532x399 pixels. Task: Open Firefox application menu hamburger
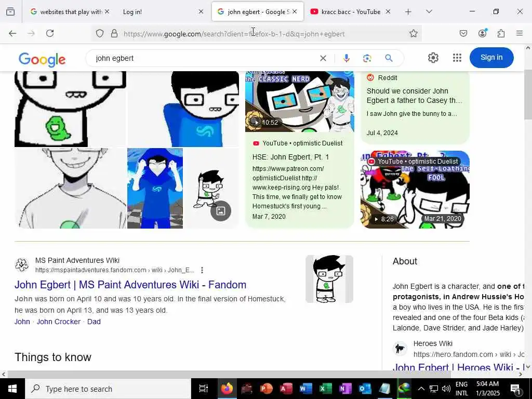coord(520,33)
